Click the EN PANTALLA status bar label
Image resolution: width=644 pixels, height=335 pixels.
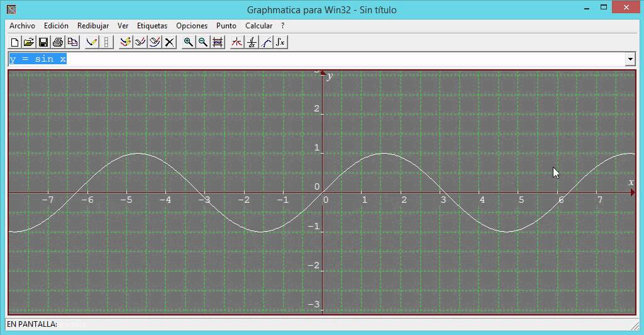point(32,324)
